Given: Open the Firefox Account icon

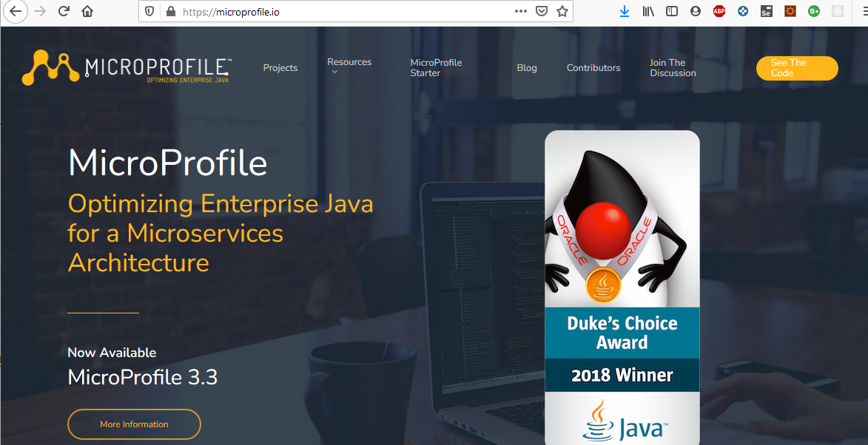Looking at the screenshot, I should click(696, 11).
